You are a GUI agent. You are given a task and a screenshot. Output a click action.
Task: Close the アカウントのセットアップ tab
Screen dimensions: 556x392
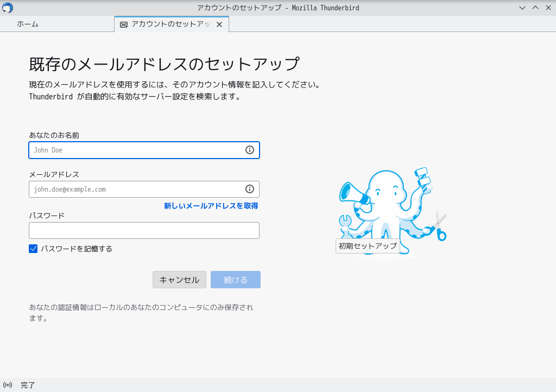point(219,24)
